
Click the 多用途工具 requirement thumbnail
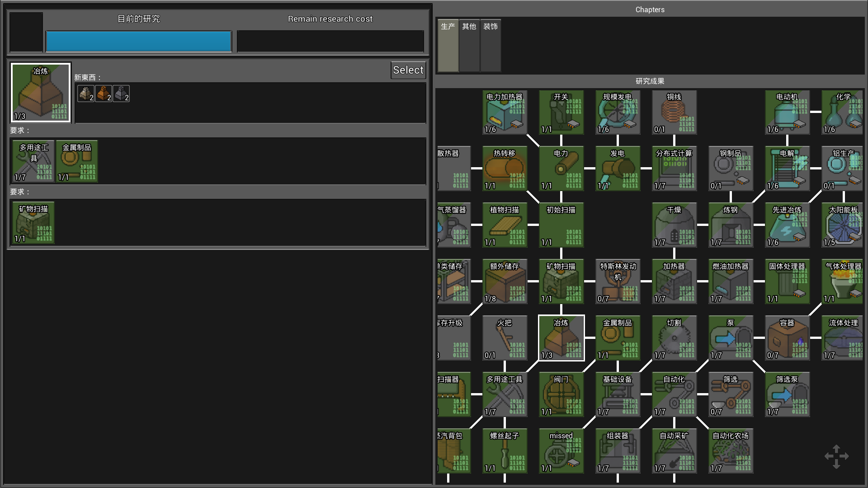33,161
